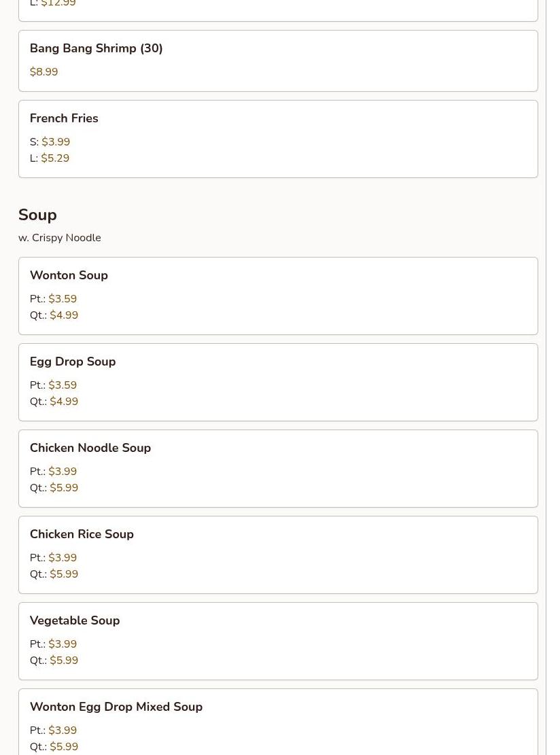Pick the quart Egg Drop Soup price
560x755 pixels.
coord(63,402)
